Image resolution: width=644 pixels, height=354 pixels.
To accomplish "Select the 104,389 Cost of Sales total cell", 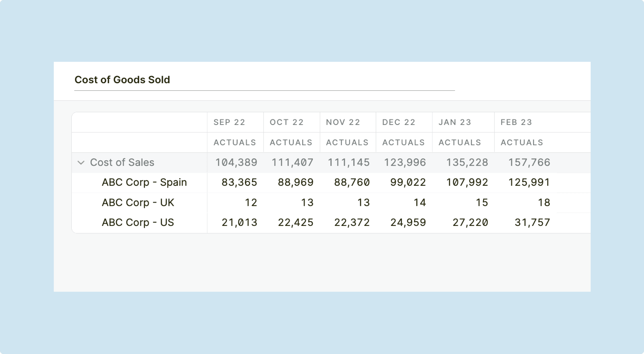I will tap(236, 163).
